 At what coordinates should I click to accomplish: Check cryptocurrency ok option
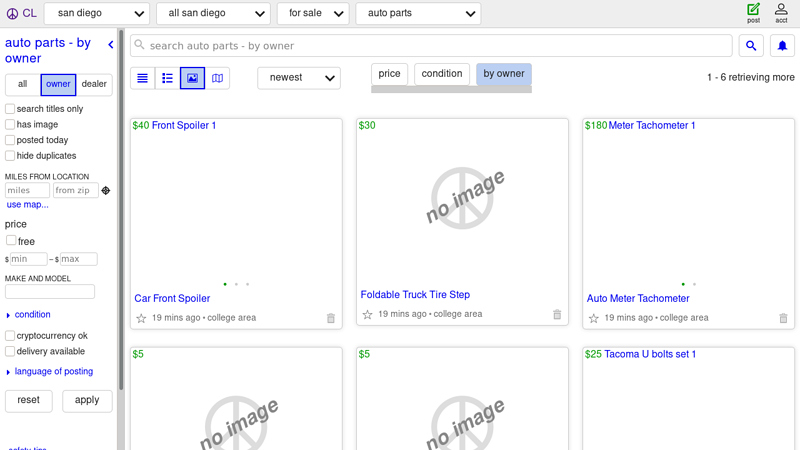10,336
